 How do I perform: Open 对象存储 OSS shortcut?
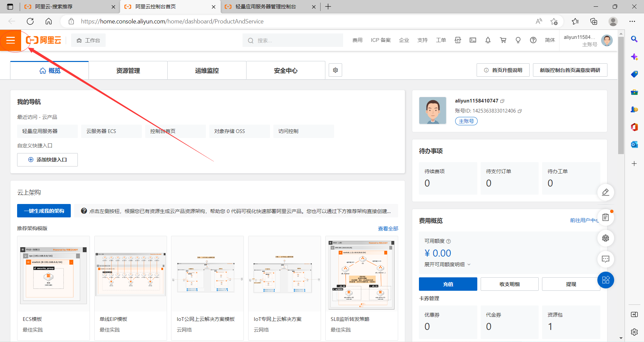coord(239,131)
